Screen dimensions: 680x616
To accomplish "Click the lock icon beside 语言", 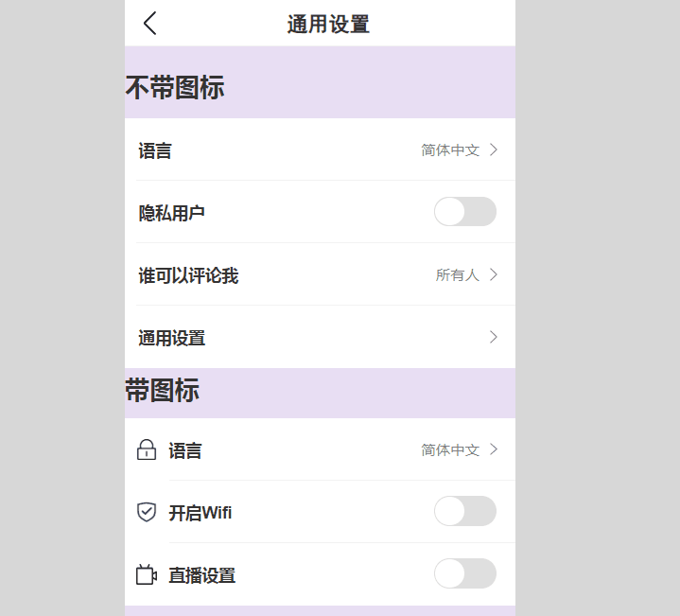I will pyautogui.click(x=147, y=449).
